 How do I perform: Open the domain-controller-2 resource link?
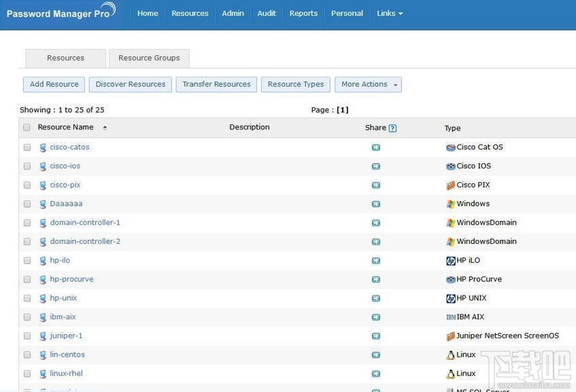click(x=85, y=241)
